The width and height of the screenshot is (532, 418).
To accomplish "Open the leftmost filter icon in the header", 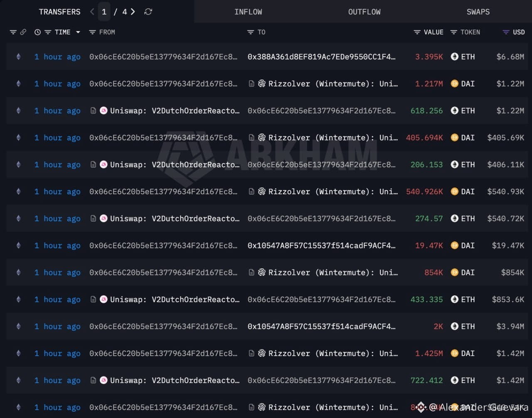I will (x=13, y=32).
